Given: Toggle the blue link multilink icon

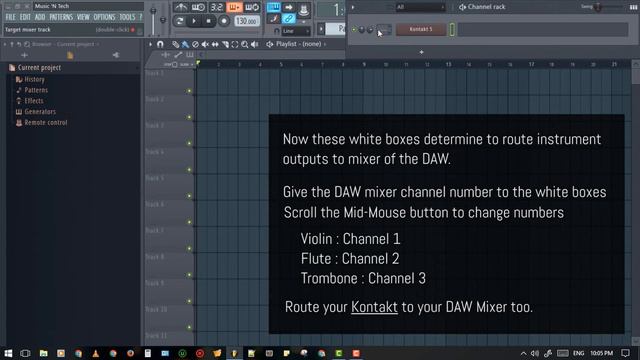Looking at the screenshot, I should coord(288,18).
